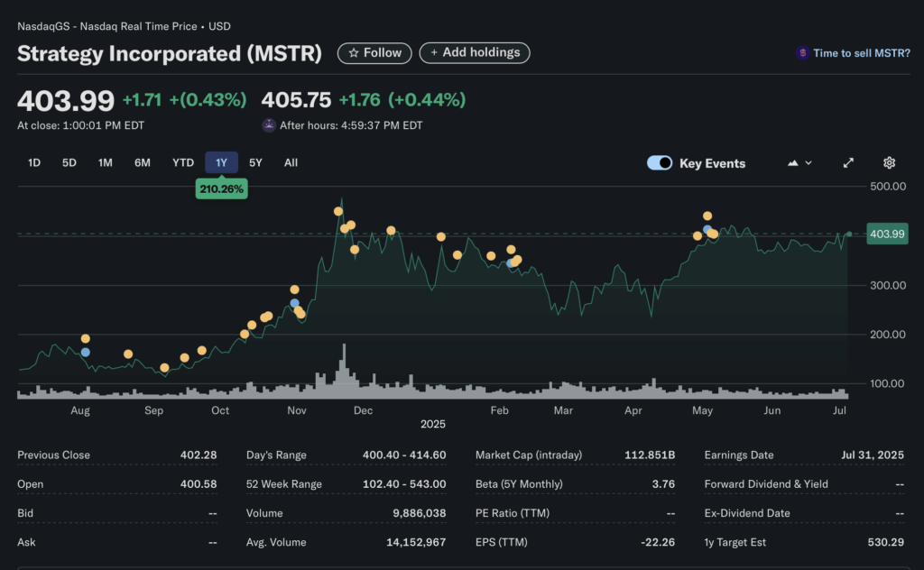The image size is (924, 570).
Task: Click the star icon in Follow
Action: [x=354, y=53]
